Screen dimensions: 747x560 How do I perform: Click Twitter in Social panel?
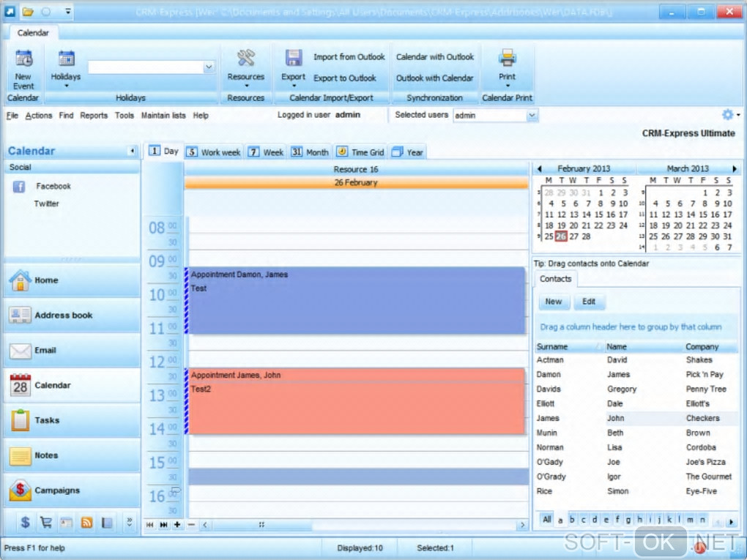click(x=46, y=204)
